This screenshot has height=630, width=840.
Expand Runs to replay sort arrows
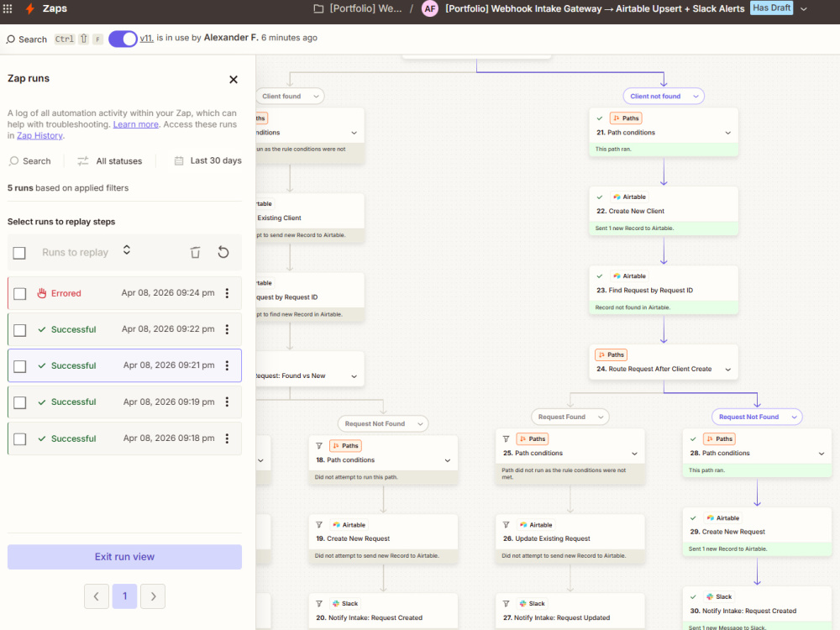click(x=127, y=250)
